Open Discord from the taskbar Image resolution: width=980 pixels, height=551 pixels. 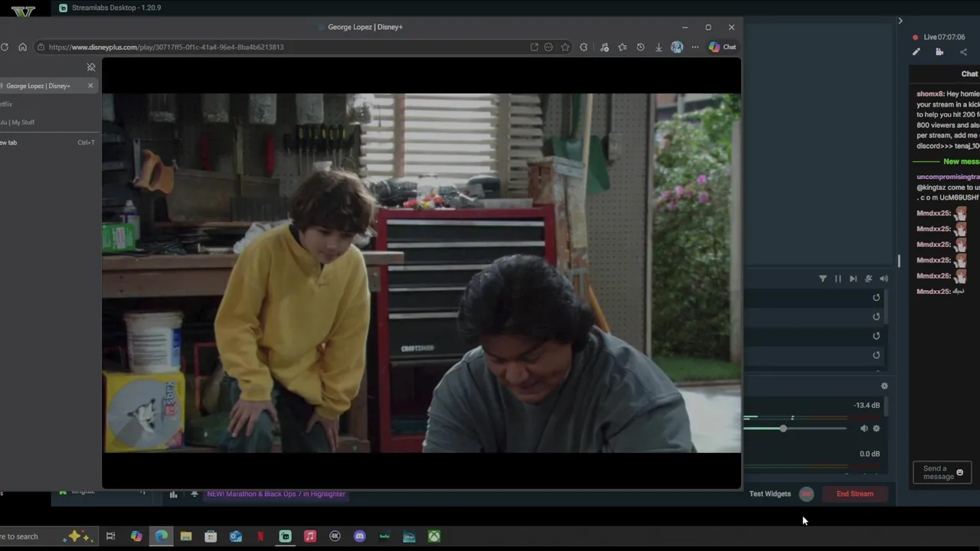[360, 536]
